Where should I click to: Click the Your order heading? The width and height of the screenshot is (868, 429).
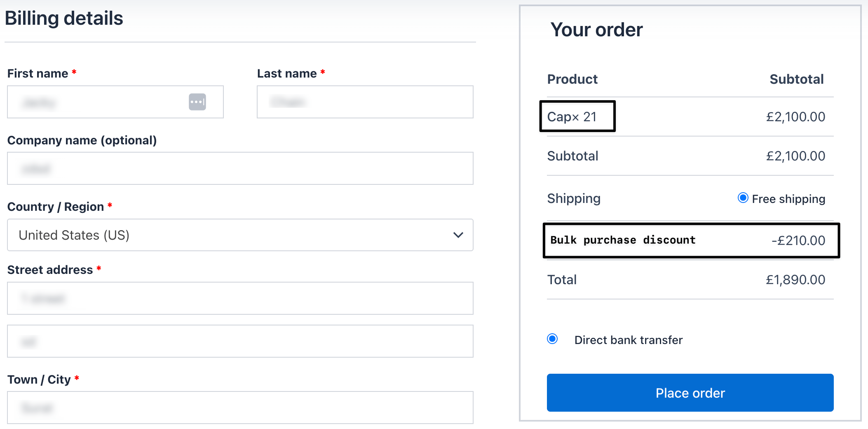coord(596,29)
